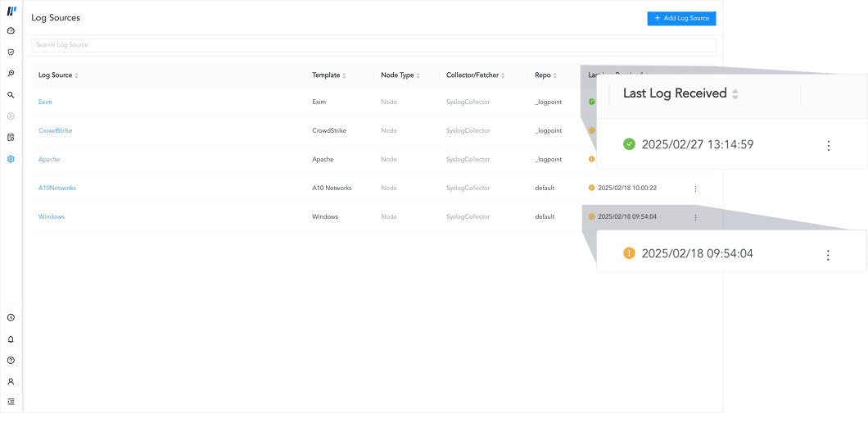Image resolution: width=868 pixels, height=432 pixels.
Task: Click the Add Log Source button
Action: [681, 18]
